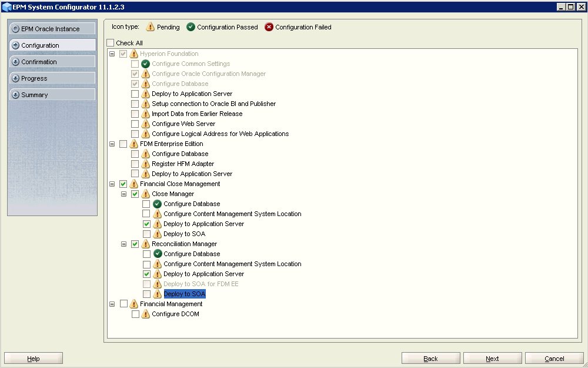This screenshot has height=368, width=588.
Task: Select the Configure DCOM label
Action: tap(175, 314)
